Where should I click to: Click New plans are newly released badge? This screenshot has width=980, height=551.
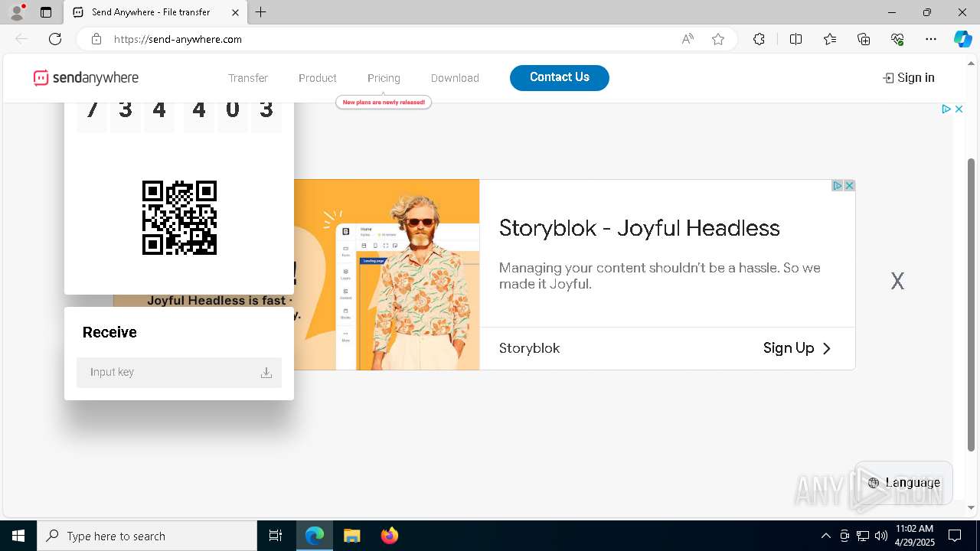384,102
